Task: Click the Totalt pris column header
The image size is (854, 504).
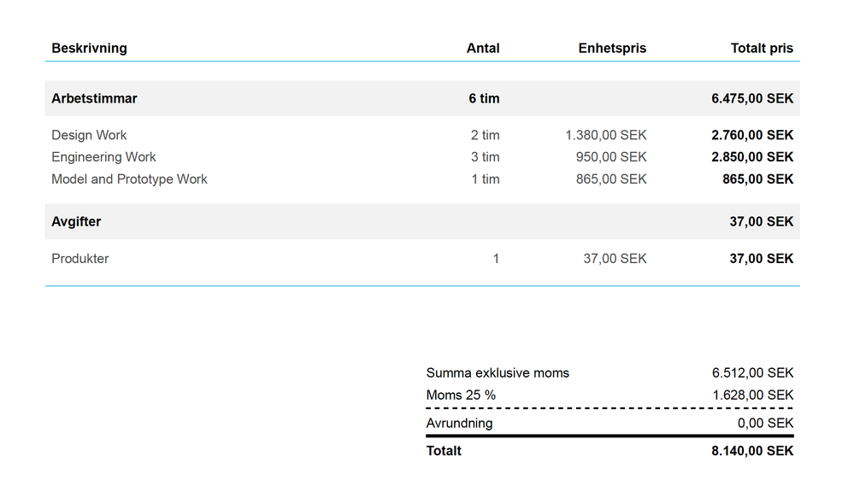Action: (762, 49)
